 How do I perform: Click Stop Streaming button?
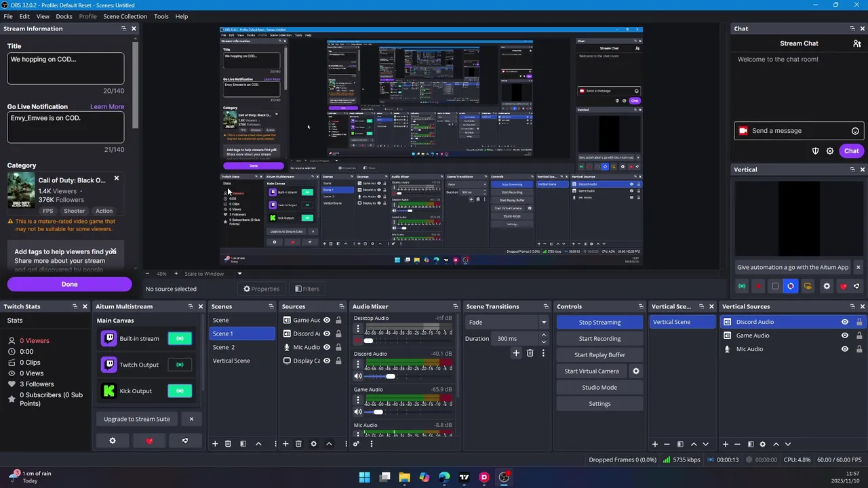[599, 323]
